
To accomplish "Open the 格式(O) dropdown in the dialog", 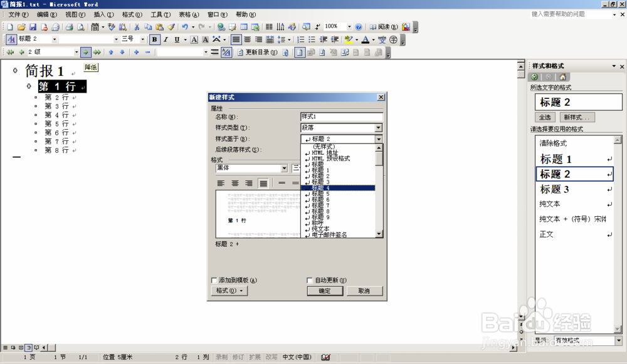I will pyautogui.click(x=228, y=290).
